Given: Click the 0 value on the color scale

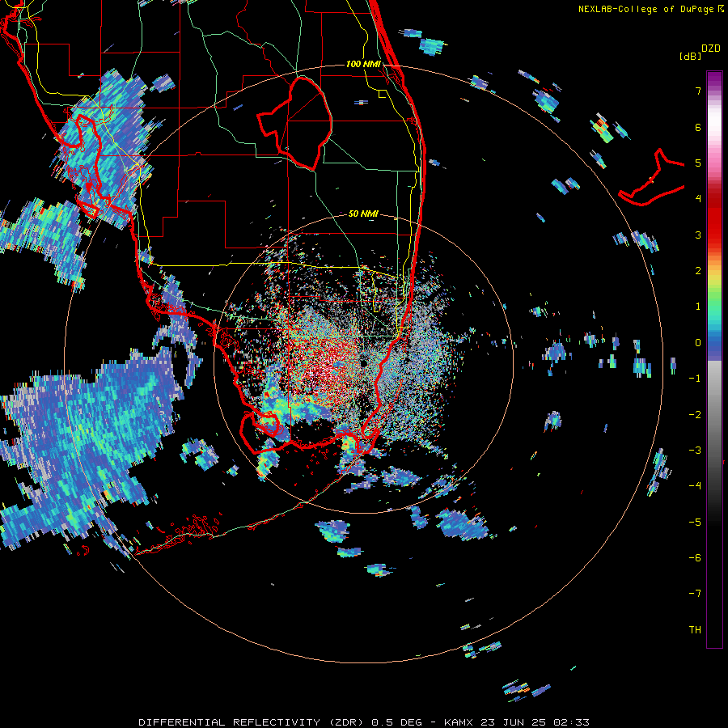Looking at the screenshot, I should point(698,343).
